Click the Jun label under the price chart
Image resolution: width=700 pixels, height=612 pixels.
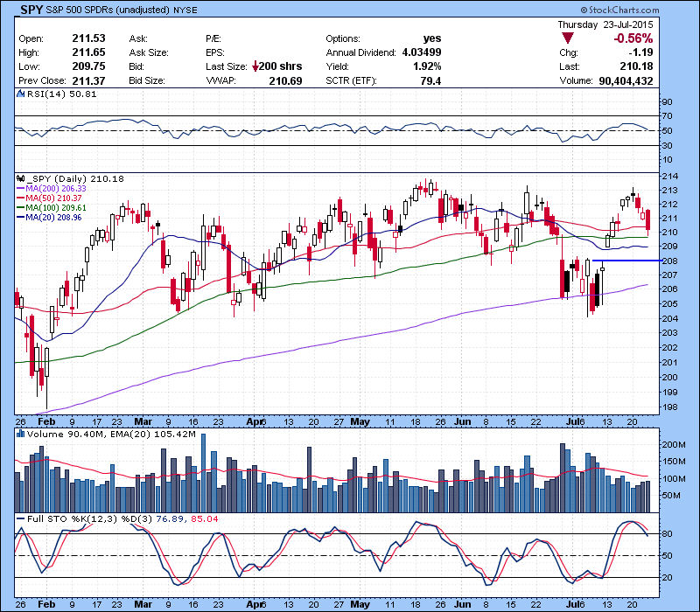[463, 421]
